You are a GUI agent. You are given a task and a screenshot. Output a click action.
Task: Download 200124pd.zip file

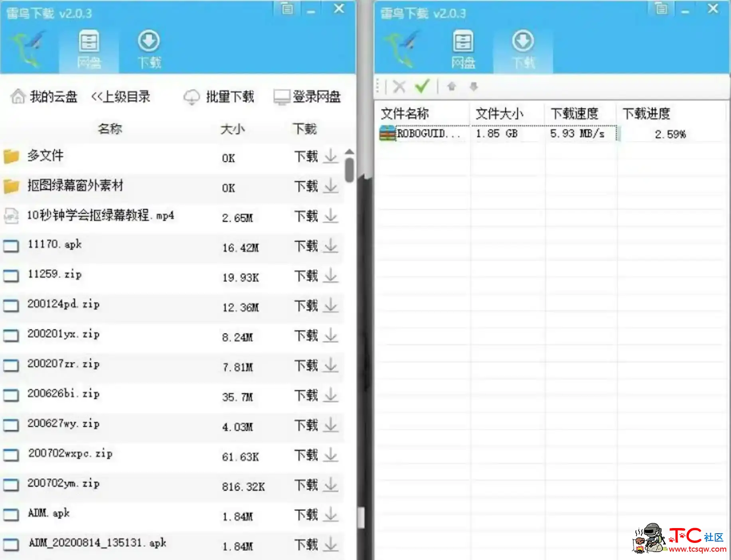point(316,306)
